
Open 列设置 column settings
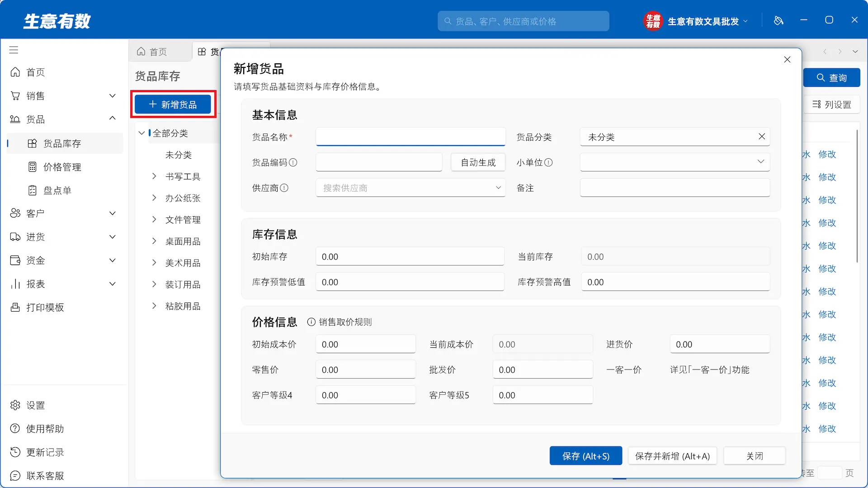[832, 104]
